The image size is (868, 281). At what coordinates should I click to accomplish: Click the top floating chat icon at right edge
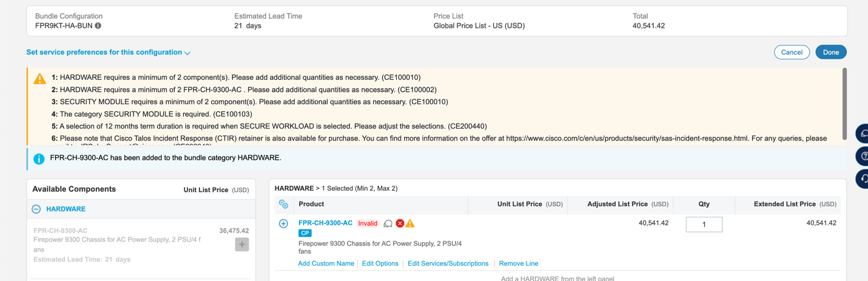[863, 133]
